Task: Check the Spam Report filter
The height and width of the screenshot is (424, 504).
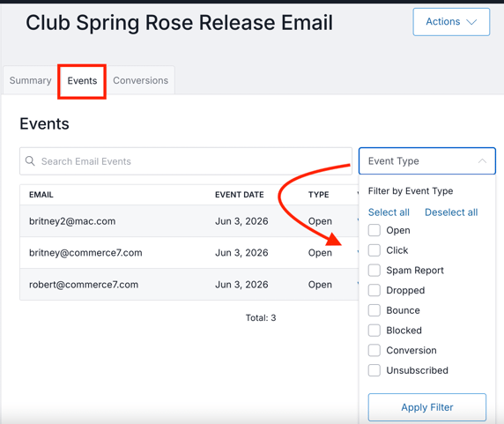Action: click(x=374, y=271)
